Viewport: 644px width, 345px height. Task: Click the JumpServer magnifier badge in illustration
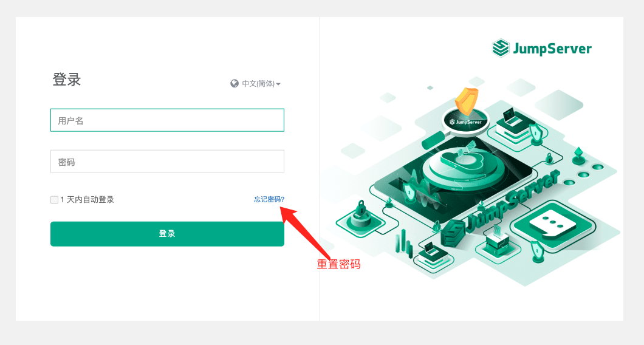[x=466, y=121]
